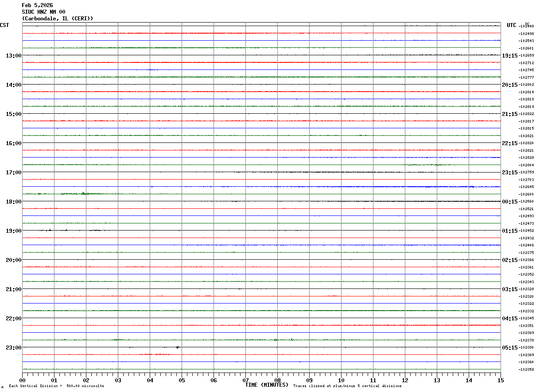
Task: Select the 21:15 UTC time label
Action: click(509, 114)
